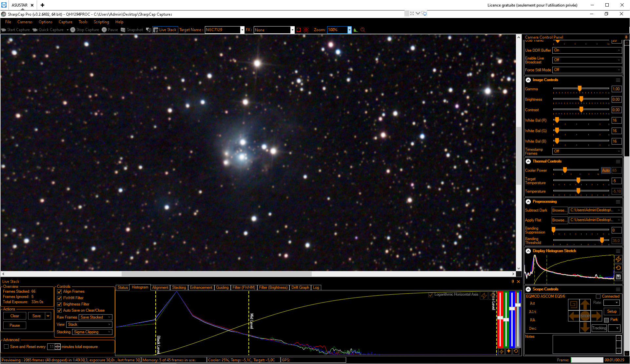Image resolution: width=630 pixels, height=364 pixels.
Task: Toggle the Align Frames checkbox
Action: point(59,292)
